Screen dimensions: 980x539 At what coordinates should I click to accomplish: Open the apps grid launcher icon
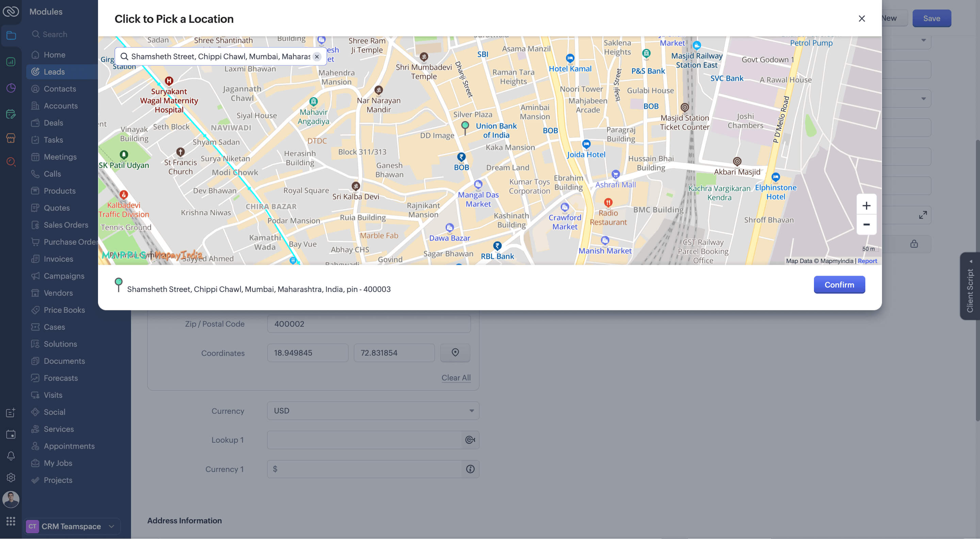[11, 521]
